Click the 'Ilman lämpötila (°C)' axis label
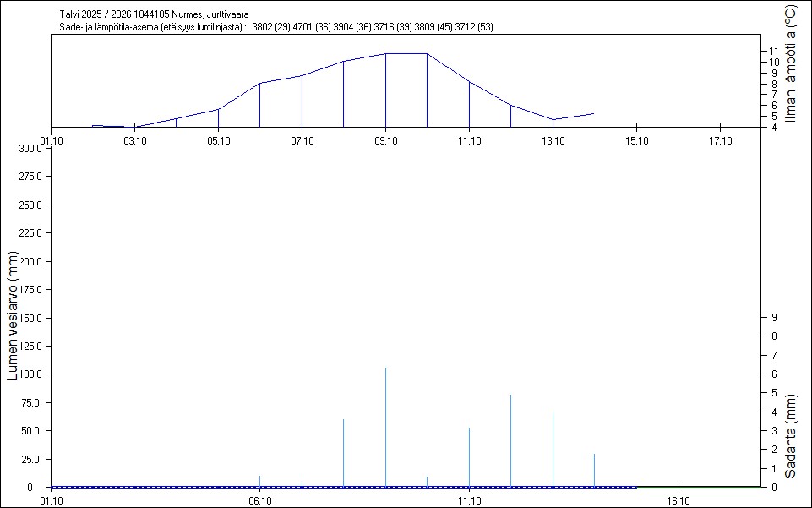Screen dimensions: 812x508 pos(790,64)
